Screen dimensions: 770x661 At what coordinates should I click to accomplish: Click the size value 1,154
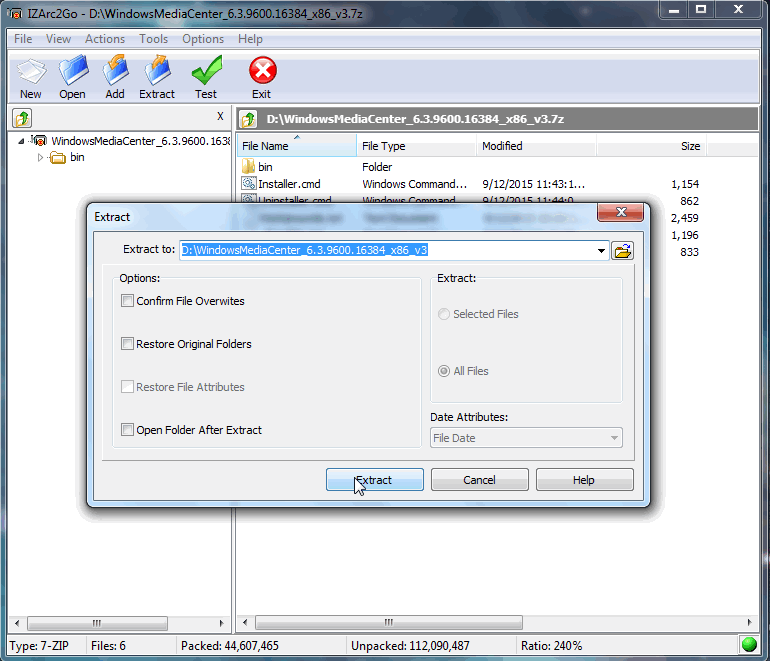pyautogui.click(x=685, y=184)
